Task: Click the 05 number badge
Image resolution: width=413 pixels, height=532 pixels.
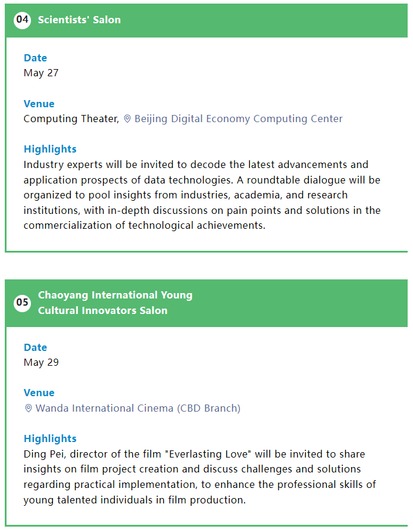Action: (x=23, y=302)
